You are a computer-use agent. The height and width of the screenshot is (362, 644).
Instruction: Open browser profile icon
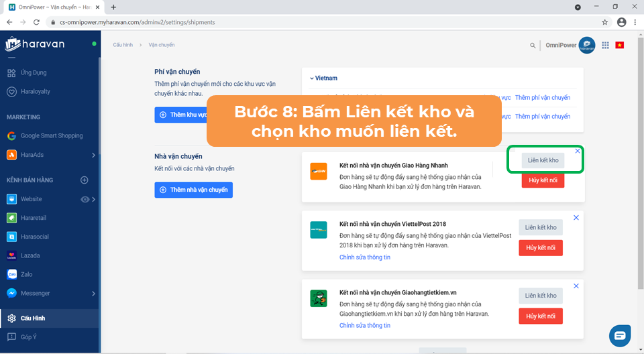[x=621, y=22]
